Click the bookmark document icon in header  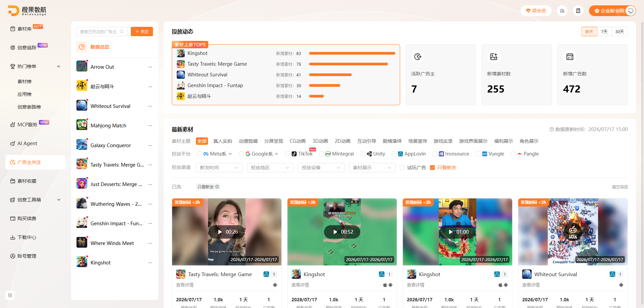578,11
